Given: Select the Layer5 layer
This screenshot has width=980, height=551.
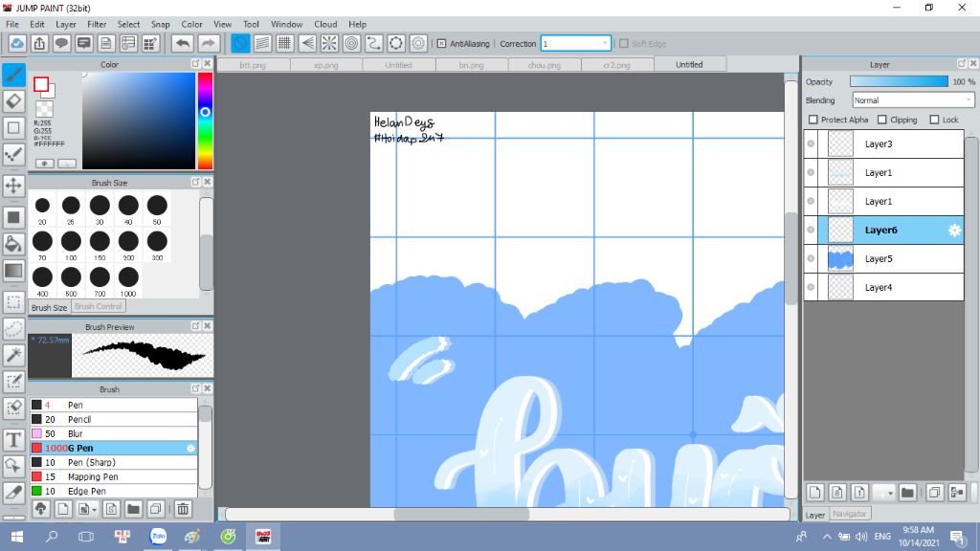Looking at the screenshot, I should 891,258.
